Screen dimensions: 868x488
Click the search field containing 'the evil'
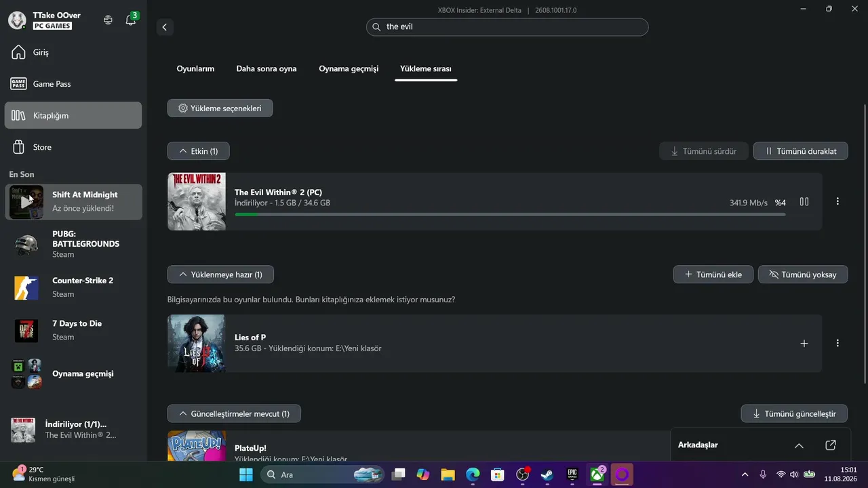coord(507,27)
